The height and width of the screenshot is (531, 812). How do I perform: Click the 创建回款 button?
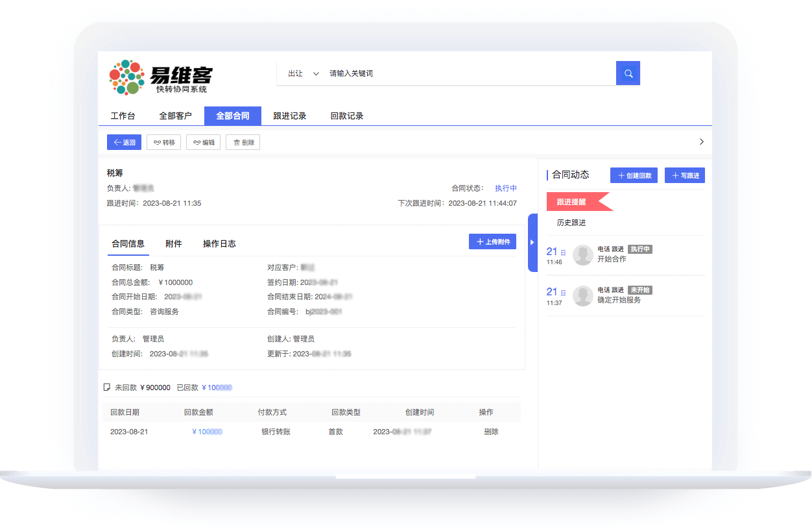tap(634, 175)
